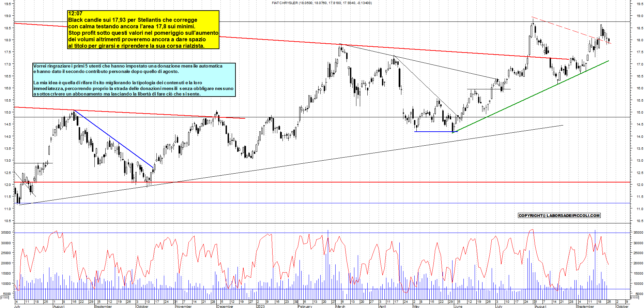Screen dimensions: 644x308
Task: Click the COPYRIGHT@LABORSADEIPICCOLI.COM label
Action: pos(559,216)
